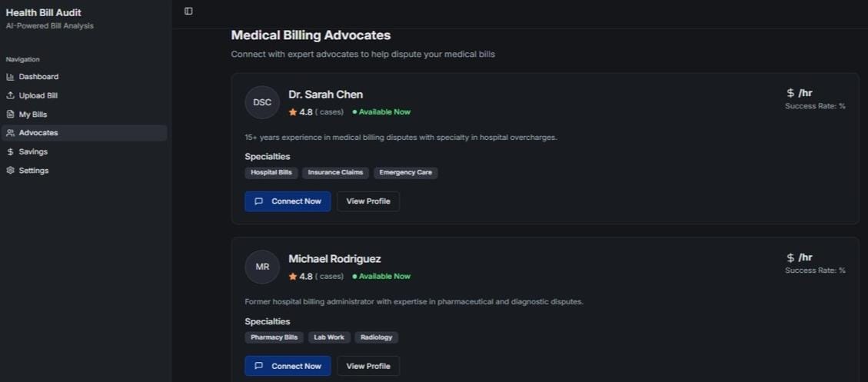This screenshot has width=868, height=382.
Task: Click the My Bills document icon
Action: (x=10, y=115)
